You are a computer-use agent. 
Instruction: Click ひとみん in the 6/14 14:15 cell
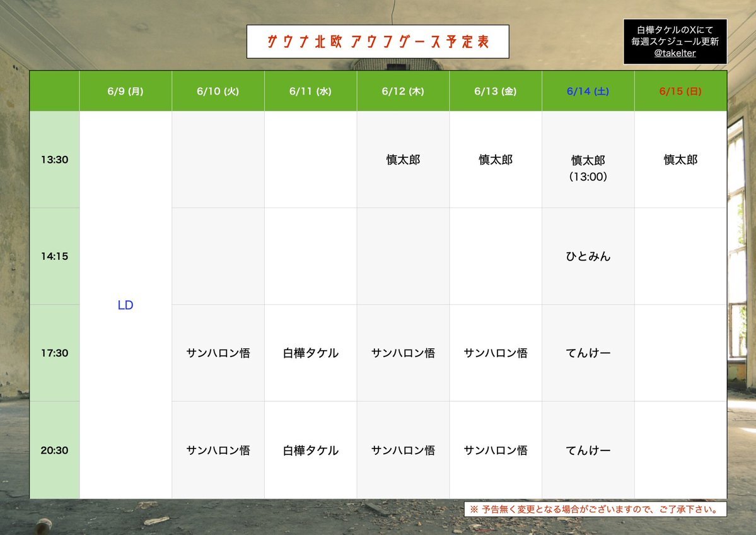tap(588, 256)
